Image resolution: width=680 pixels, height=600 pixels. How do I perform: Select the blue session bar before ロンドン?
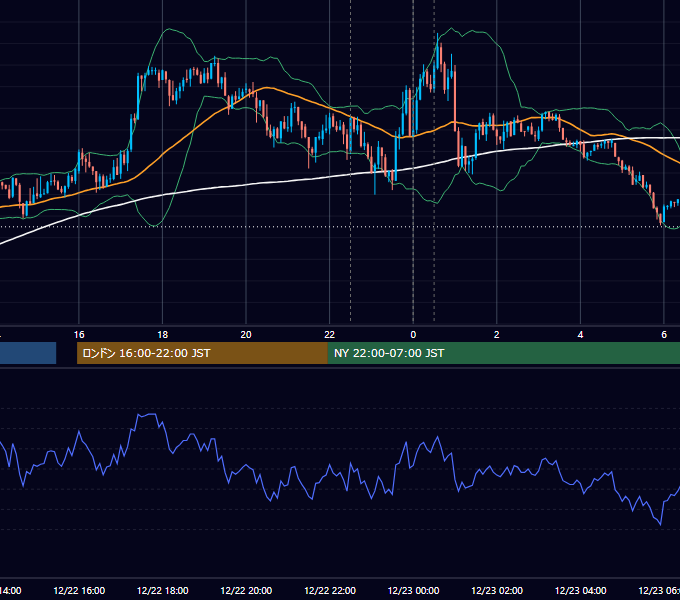click(28, 353)
